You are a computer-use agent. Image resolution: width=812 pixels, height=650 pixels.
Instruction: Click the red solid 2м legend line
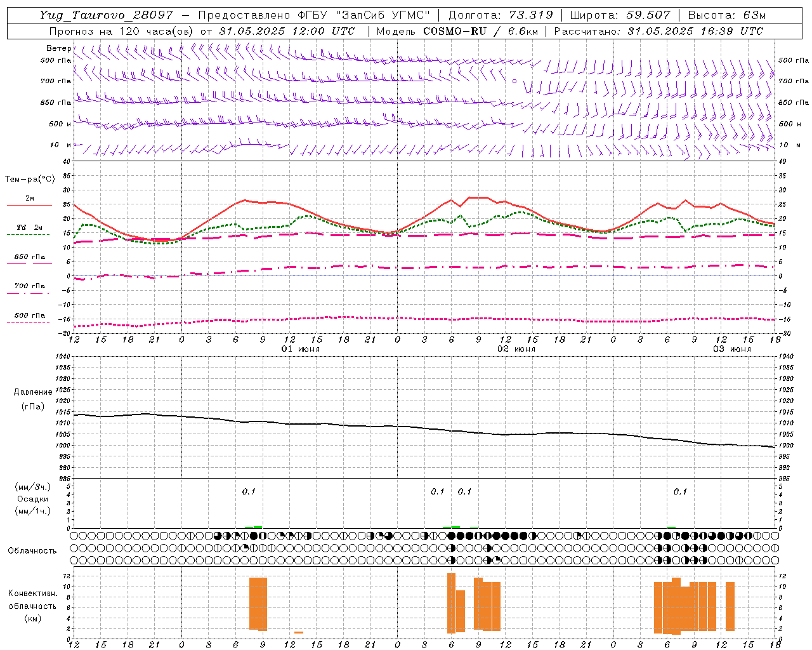pyautogui.click(x=29, y=206)
